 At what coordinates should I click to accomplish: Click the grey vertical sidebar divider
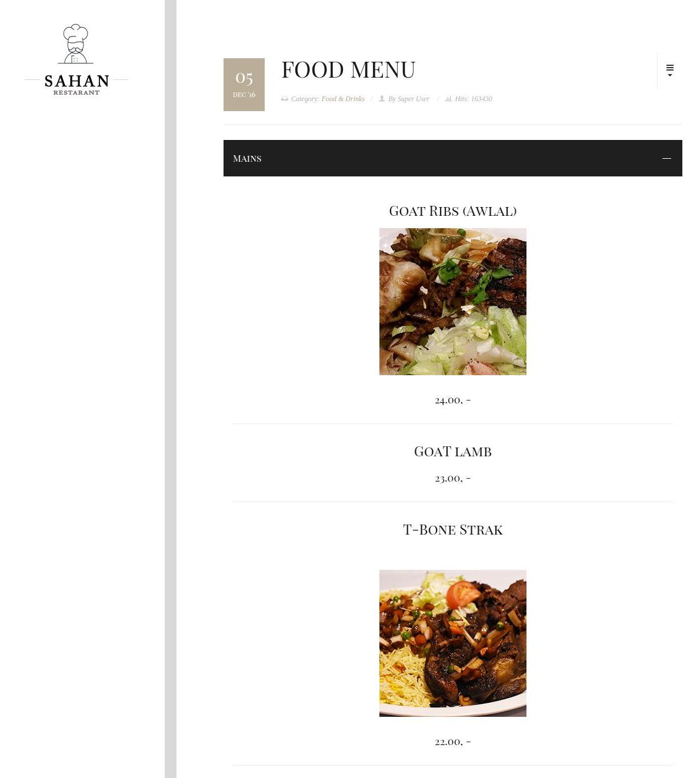(171, 389)
